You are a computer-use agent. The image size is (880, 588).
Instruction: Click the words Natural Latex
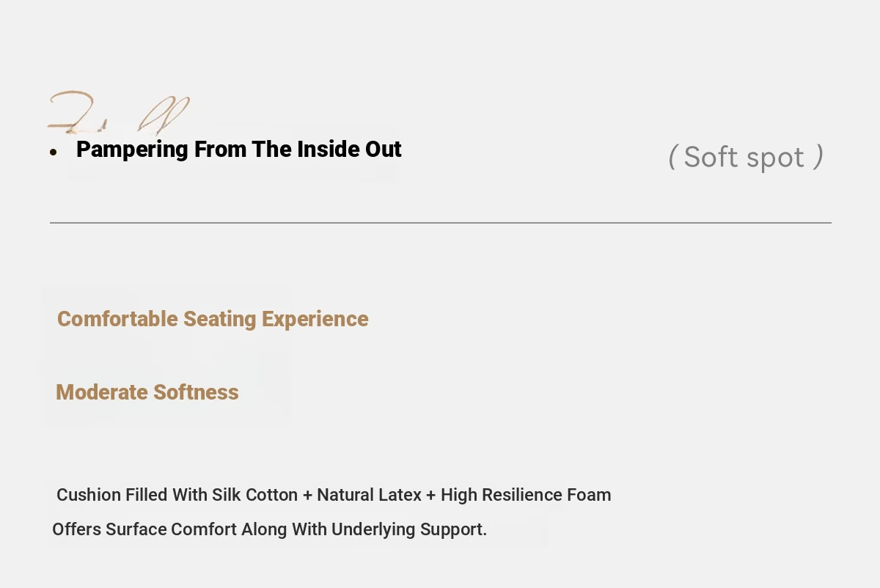[369, 495]
